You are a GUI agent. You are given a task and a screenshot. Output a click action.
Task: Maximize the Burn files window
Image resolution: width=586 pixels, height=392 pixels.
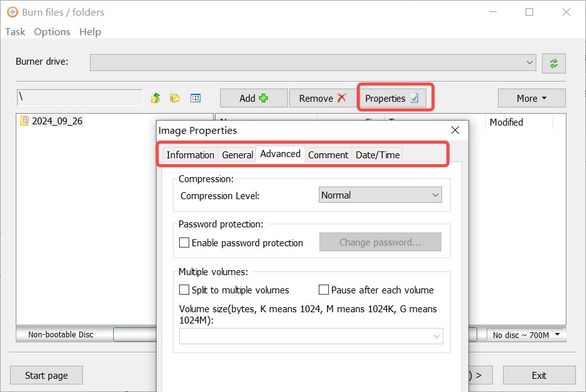(x=529, y=12)
